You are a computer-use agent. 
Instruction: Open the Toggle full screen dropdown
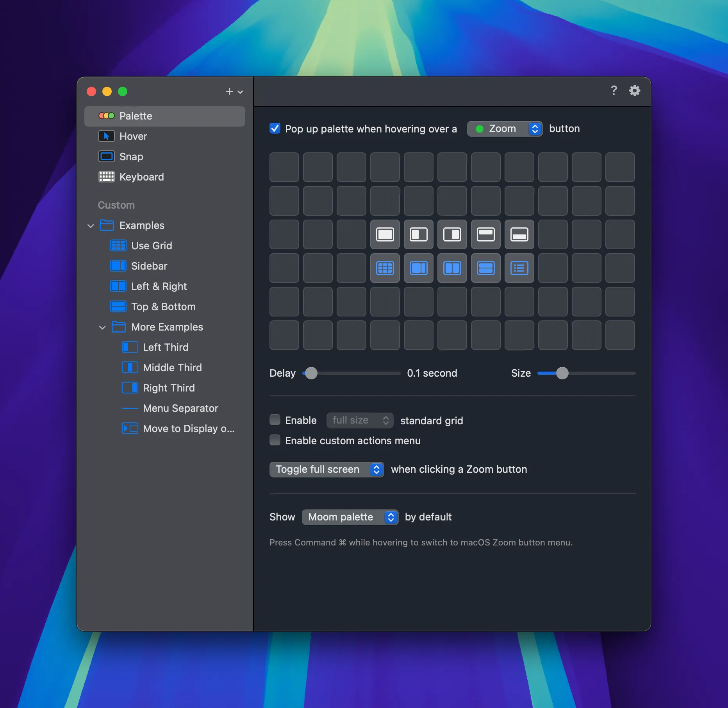327,469
